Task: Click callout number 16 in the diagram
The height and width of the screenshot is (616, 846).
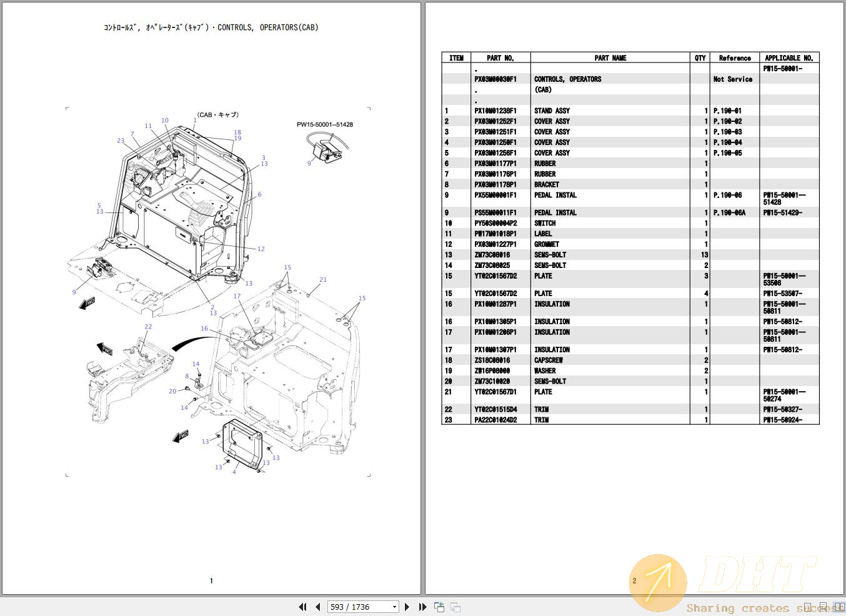Action: point(204,329)
